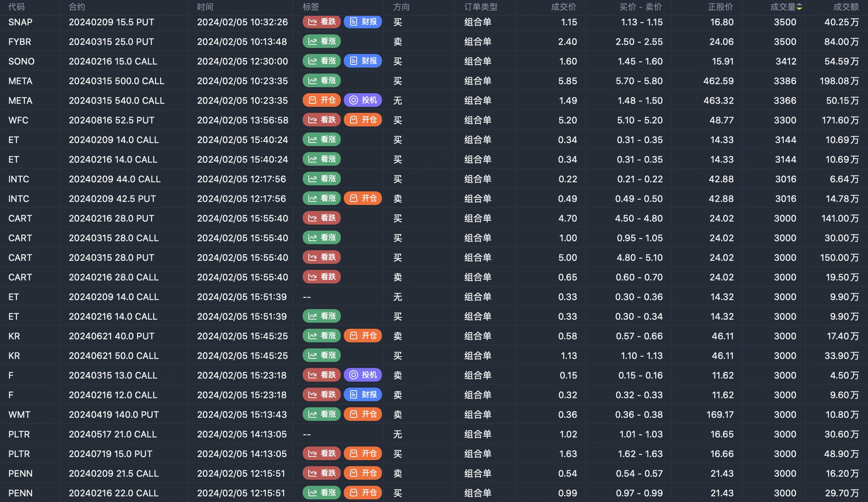Viewport: 868px width, 502px height.
Task: Sort by 成交价 column header
Action: pyautogui.click(x=563, y=7)
